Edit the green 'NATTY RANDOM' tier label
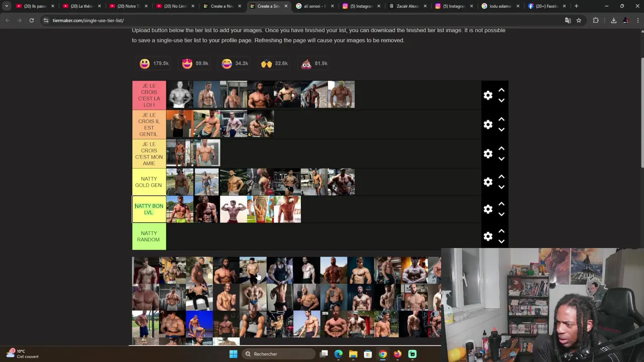The height and width of the screenshot is (362, 644). pos(149,236)
